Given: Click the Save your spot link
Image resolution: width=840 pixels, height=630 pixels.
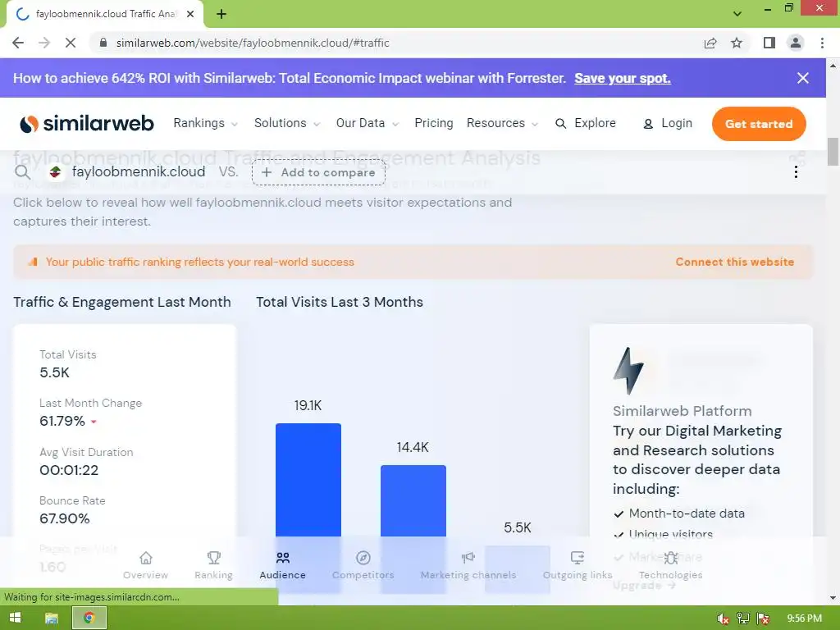Looking at the screenshot, I should pyautogui.click(x=623, y=78).
